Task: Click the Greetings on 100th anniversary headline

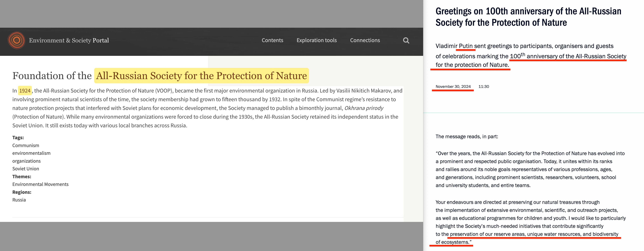Action: tap(528, 17)
